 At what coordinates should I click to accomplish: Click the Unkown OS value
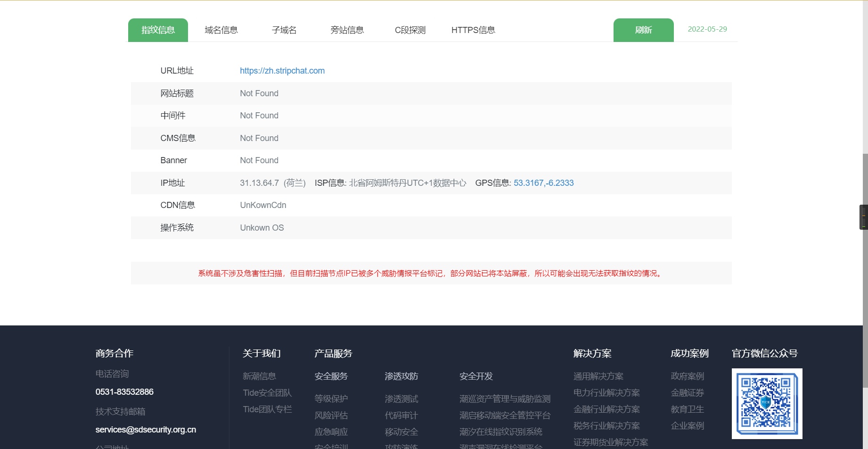coord(262,228)
